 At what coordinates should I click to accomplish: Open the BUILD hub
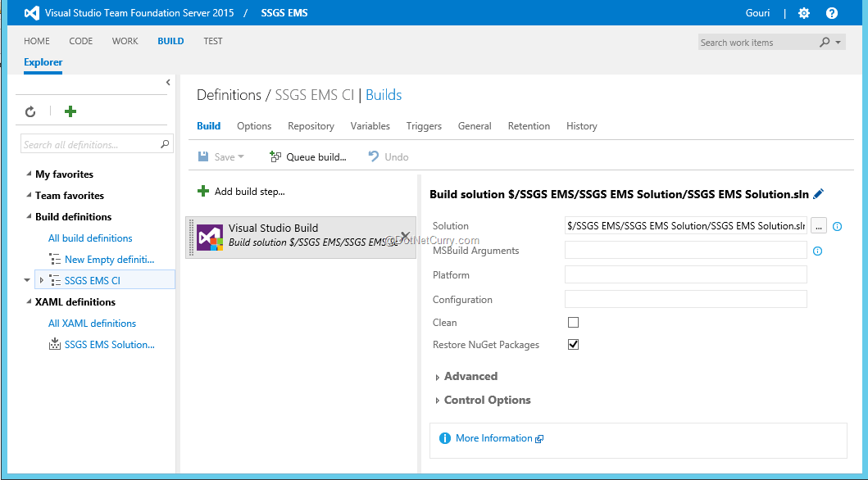pyautogui.click(x=170, y=41)
